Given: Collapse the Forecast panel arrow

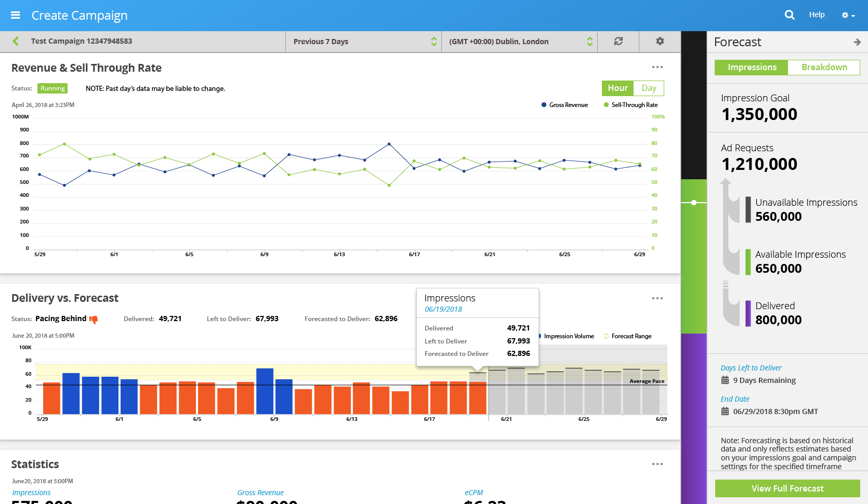Looking at the screenshot, I should coord(857,42).
